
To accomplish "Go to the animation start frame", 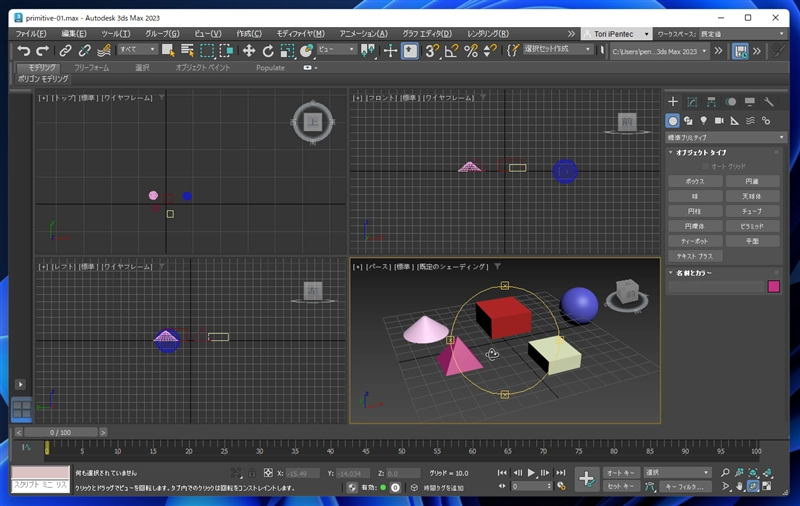I will [x=502, y=473].
